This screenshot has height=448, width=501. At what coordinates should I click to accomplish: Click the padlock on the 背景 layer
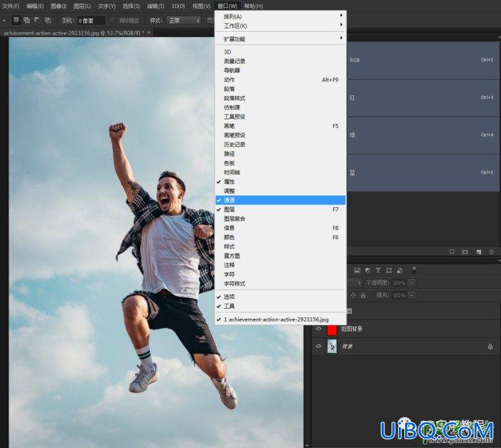point(490,346)
